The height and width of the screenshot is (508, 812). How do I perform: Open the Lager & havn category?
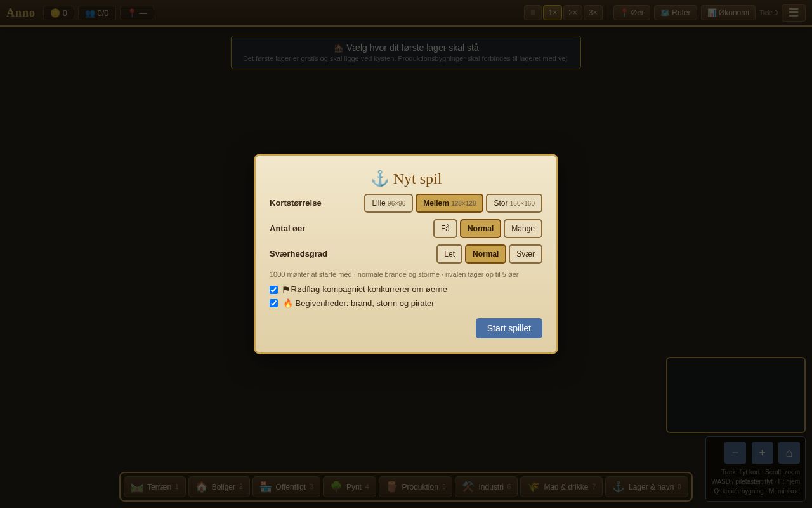[x=646, y=487]
